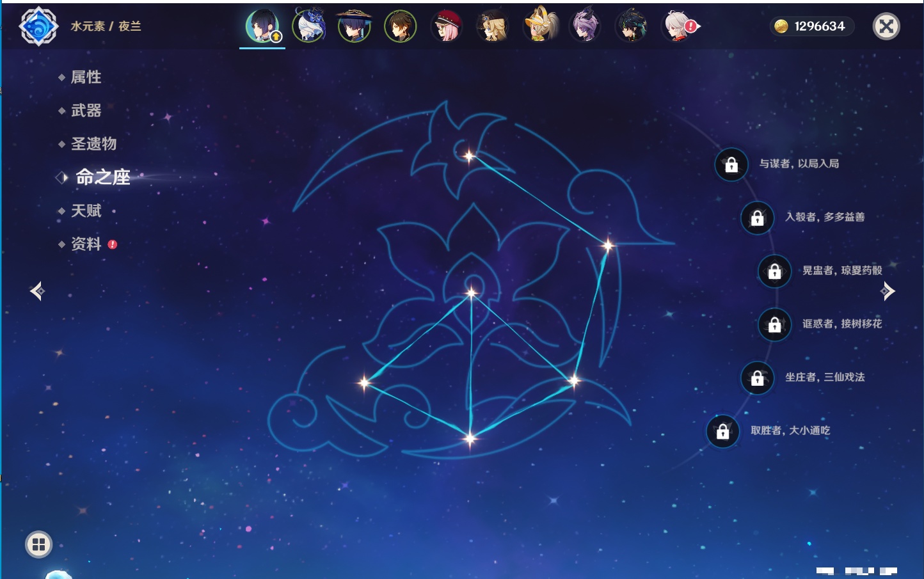Select the pink-haired avatar with red beret
924x579 pixels.
click(x=447, y=26)
